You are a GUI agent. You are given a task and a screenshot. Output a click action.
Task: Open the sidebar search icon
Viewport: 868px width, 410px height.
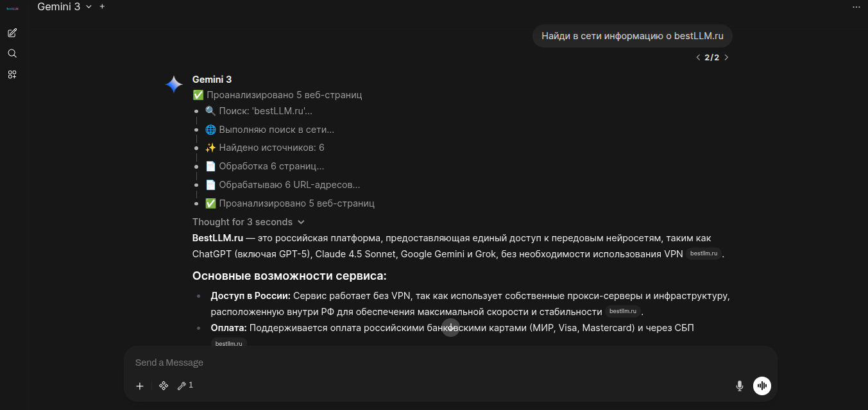coord(12,53)
